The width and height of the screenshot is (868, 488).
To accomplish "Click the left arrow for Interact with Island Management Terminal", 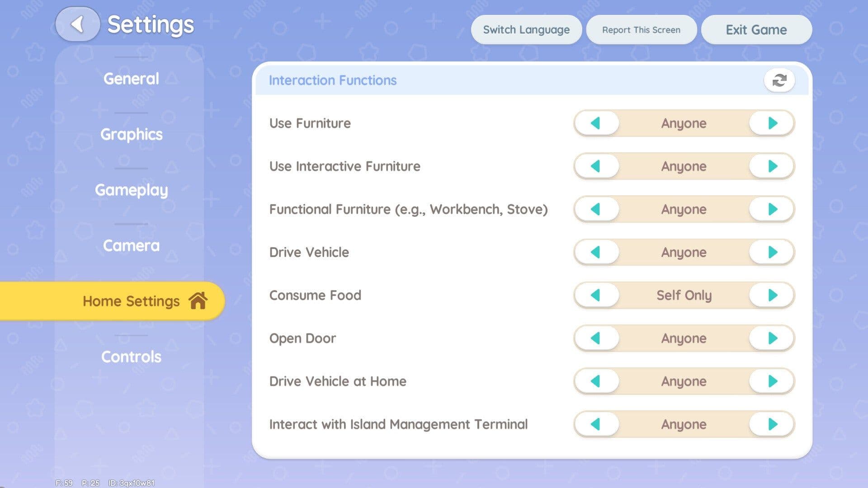I will click(596, 424).
